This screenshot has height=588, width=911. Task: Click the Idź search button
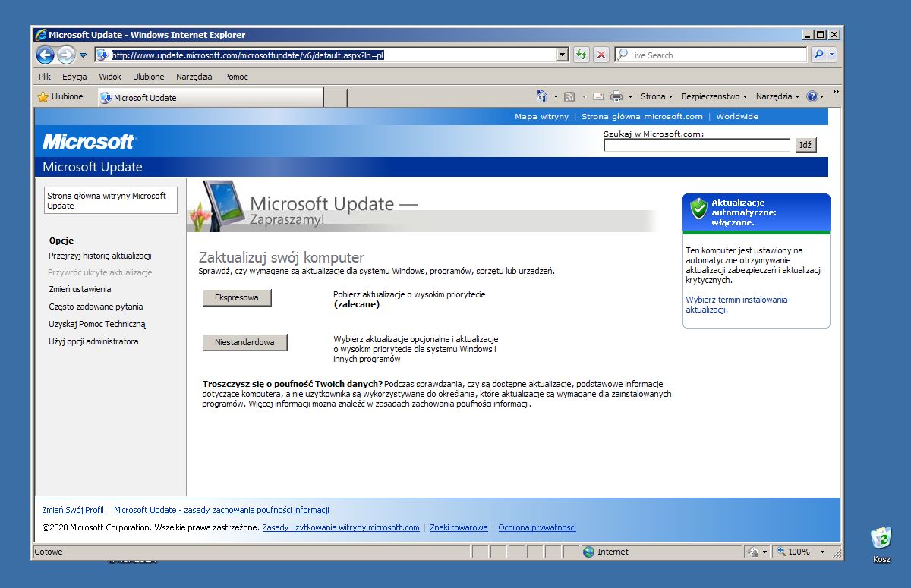pos(805,145)
